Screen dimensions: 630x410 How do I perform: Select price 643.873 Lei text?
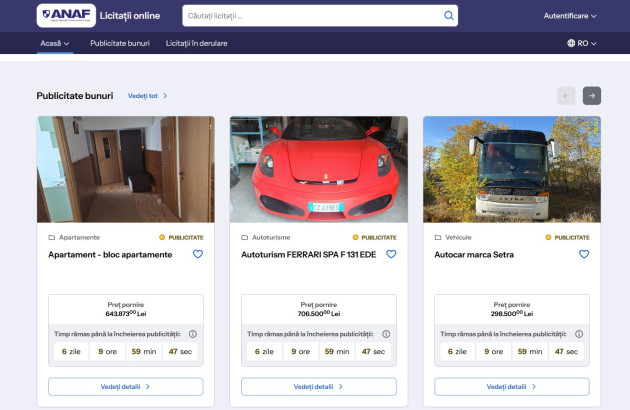[x=126, y=314]
